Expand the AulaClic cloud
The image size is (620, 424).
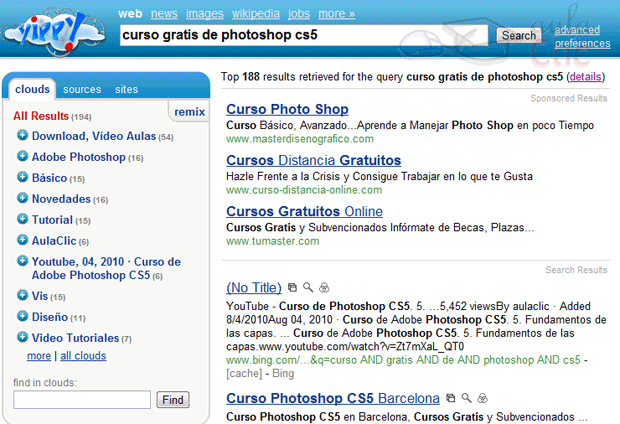23,240
